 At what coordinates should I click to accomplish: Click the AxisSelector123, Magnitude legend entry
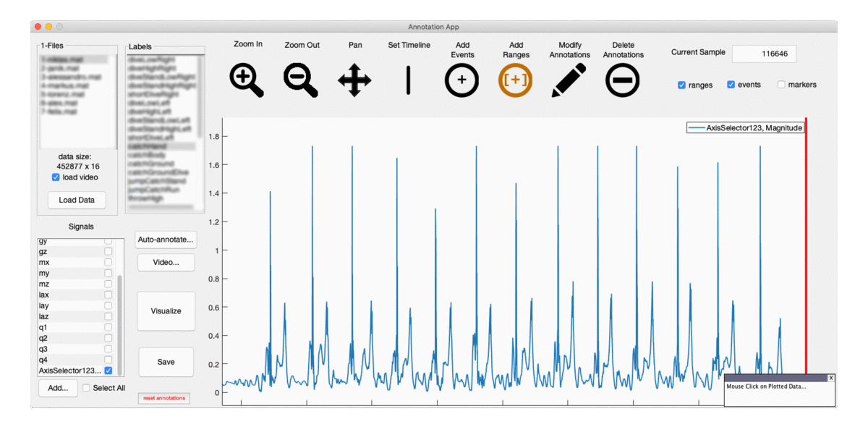click(745, 128)
